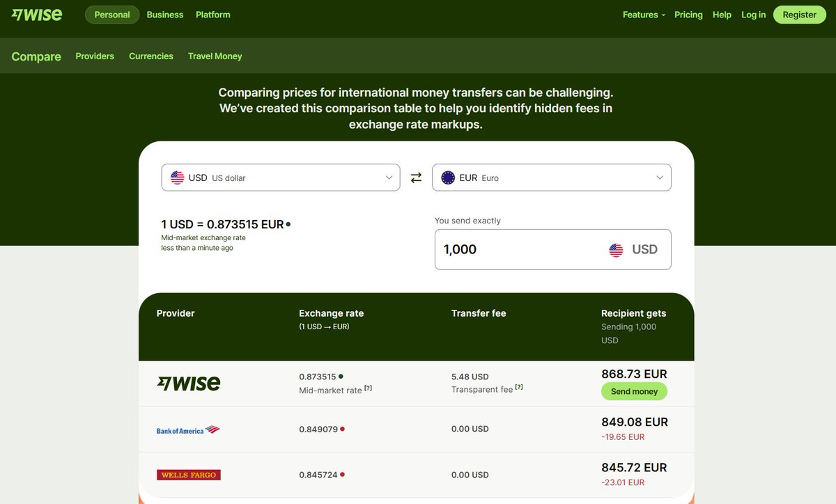
Task: Expand the Features menu in header
Action: point(644,15)
